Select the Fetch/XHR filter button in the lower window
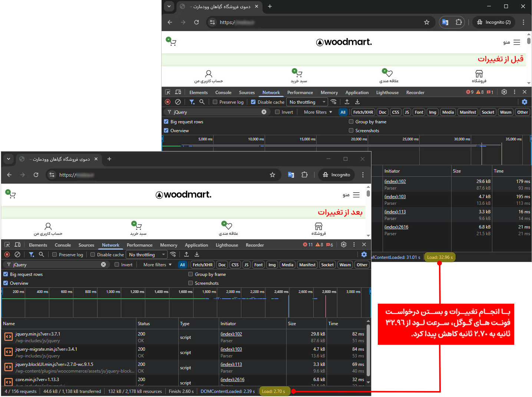 point(202,264)
